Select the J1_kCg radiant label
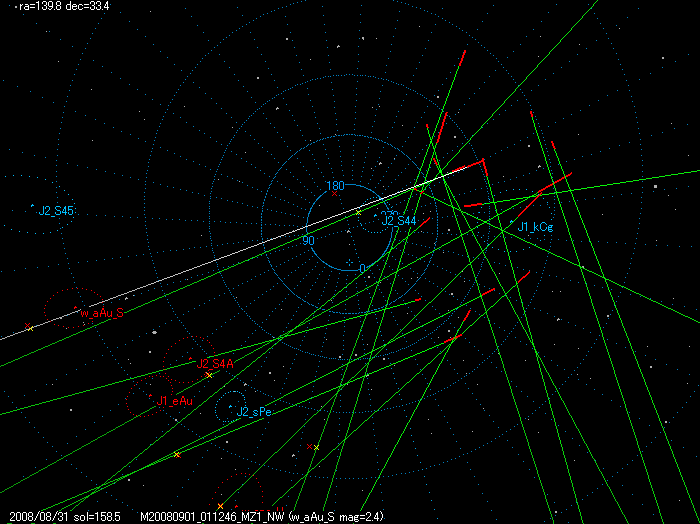This screenshot has height=524, width=700. click(x=535, y=227)
